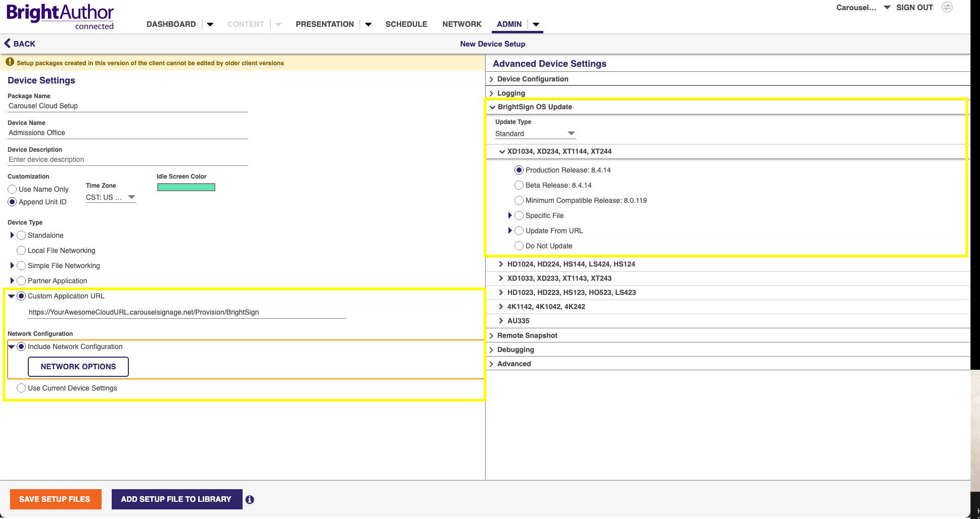
Task: Choose Minimum Compatible Release 8.0.119
Action: pyautogui.click(x=519, y=200)
